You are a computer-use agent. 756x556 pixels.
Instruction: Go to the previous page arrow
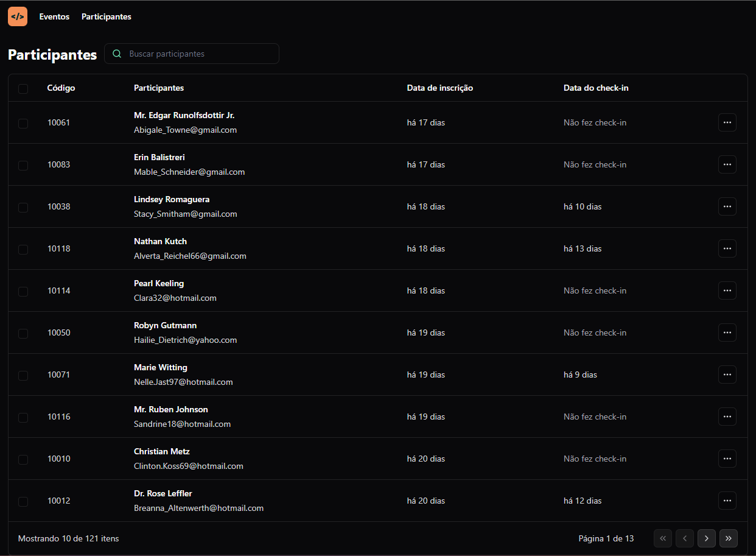coord(684,538)
